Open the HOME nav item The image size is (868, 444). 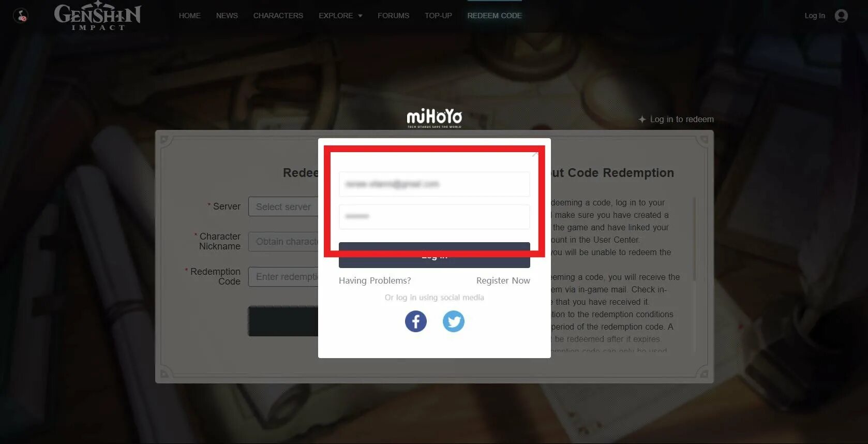coord(190,16)
